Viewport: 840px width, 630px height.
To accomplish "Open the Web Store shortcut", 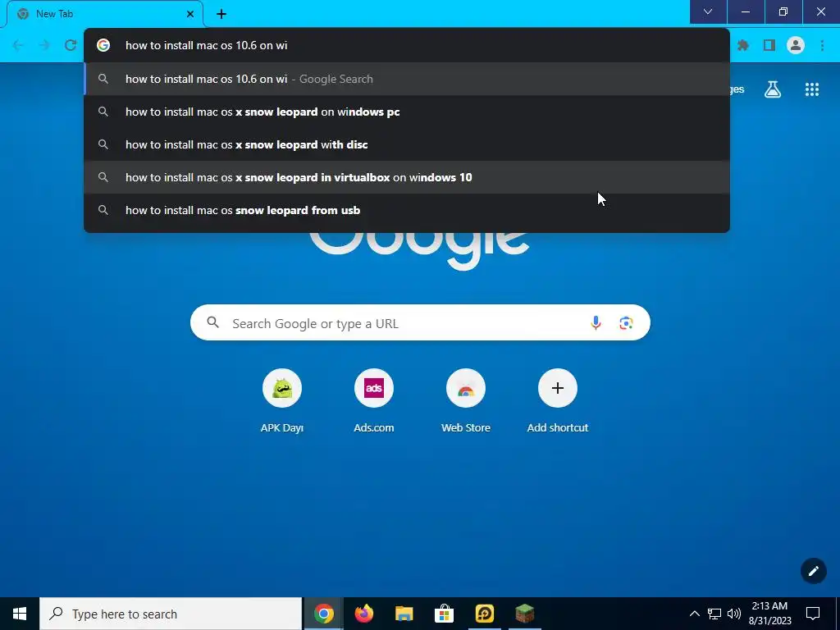I will 466,400.
